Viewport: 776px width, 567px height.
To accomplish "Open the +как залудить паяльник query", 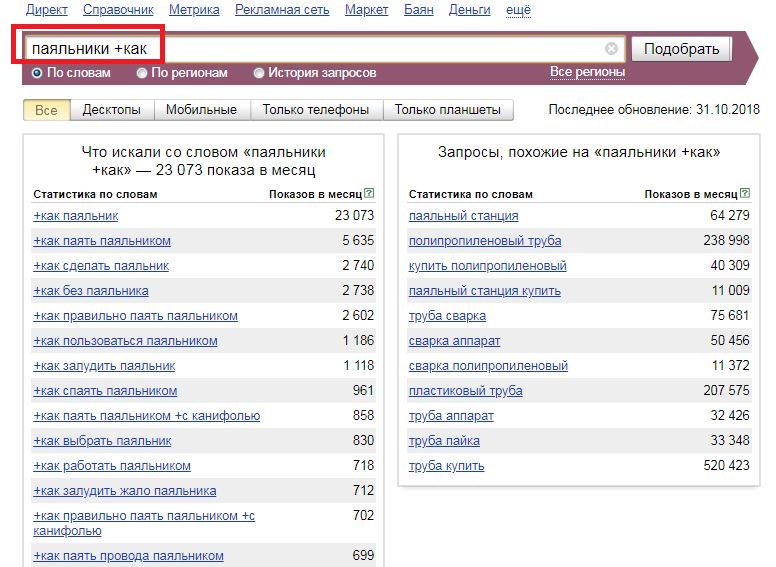I will click(104, 366).
